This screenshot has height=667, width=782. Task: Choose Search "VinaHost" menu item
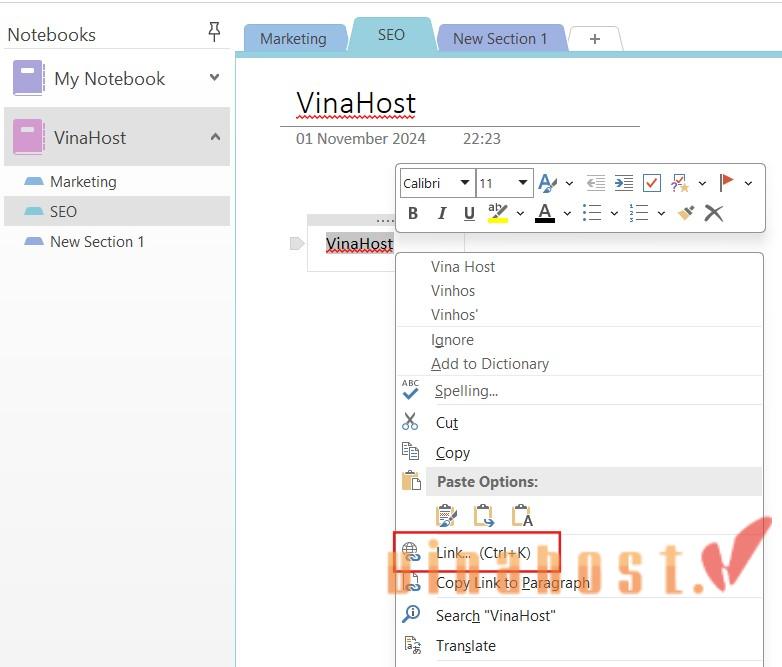[580, 615]
